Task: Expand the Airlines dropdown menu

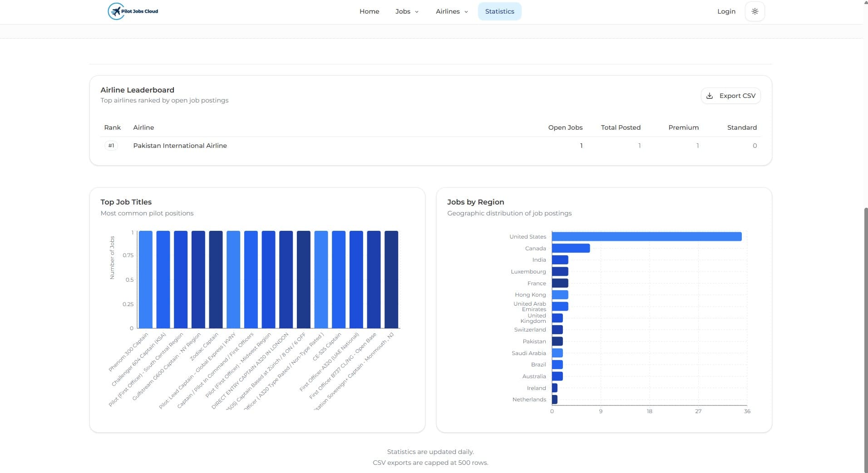Action: click(451, 11)
